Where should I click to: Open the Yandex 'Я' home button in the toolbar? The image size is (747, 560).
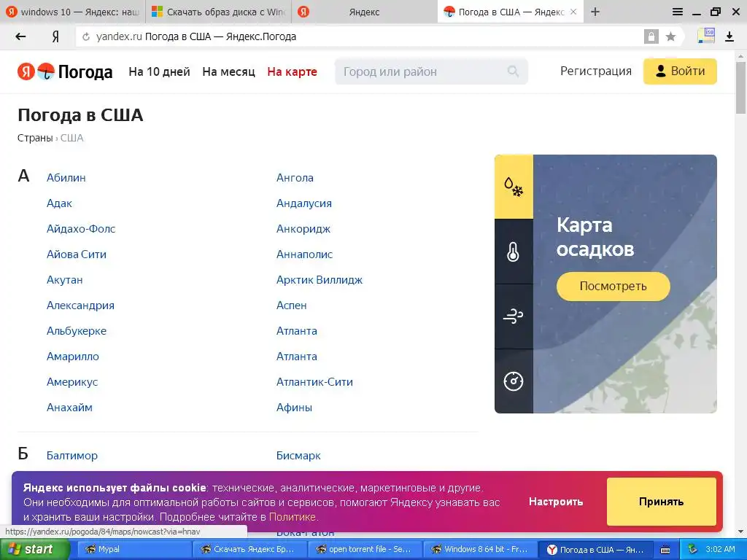pos(55,36)
